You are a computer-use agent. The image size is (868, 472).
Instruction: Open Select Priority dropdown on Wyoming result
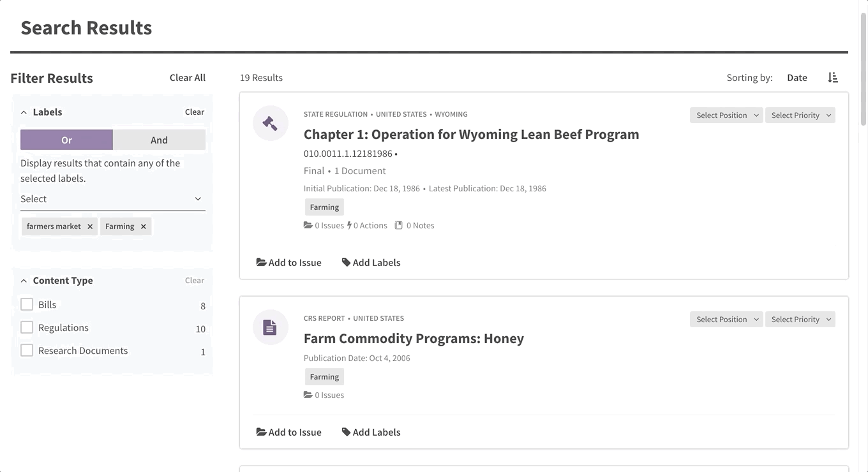(x=800, y=115)
